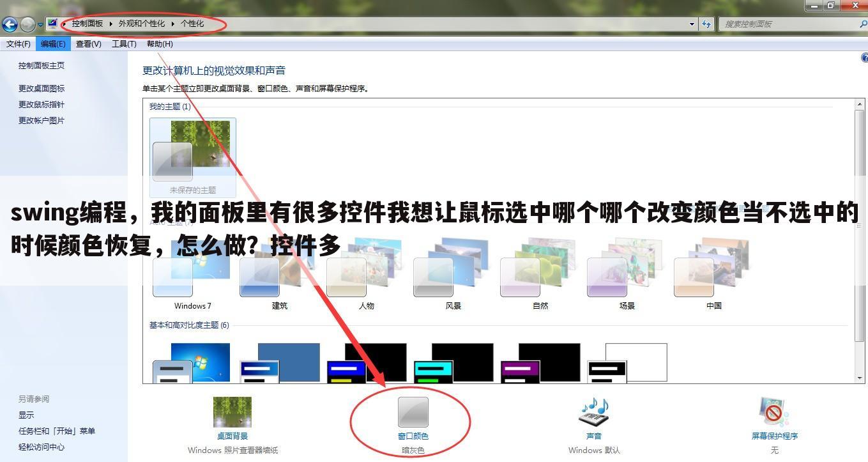Image resolution: width=868 pixels, height=462 pixels.
Task: Click the control panel icon in address bar
Action: [53, 24]
